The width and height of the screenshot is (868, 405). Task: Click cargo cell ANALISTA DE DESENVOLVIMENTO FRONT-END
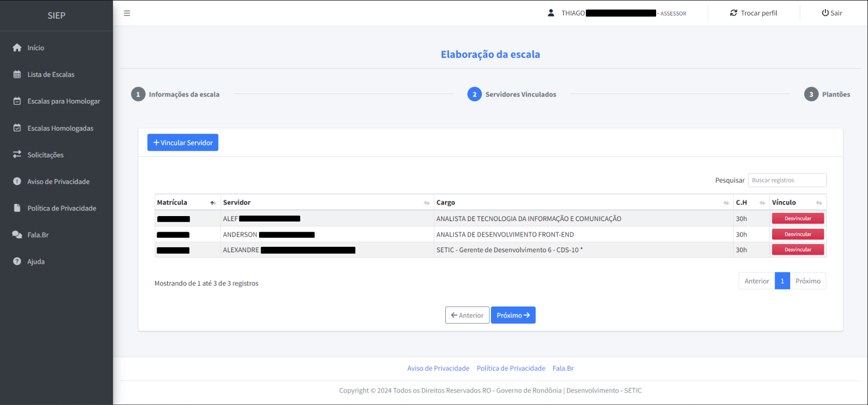[583, 234]
